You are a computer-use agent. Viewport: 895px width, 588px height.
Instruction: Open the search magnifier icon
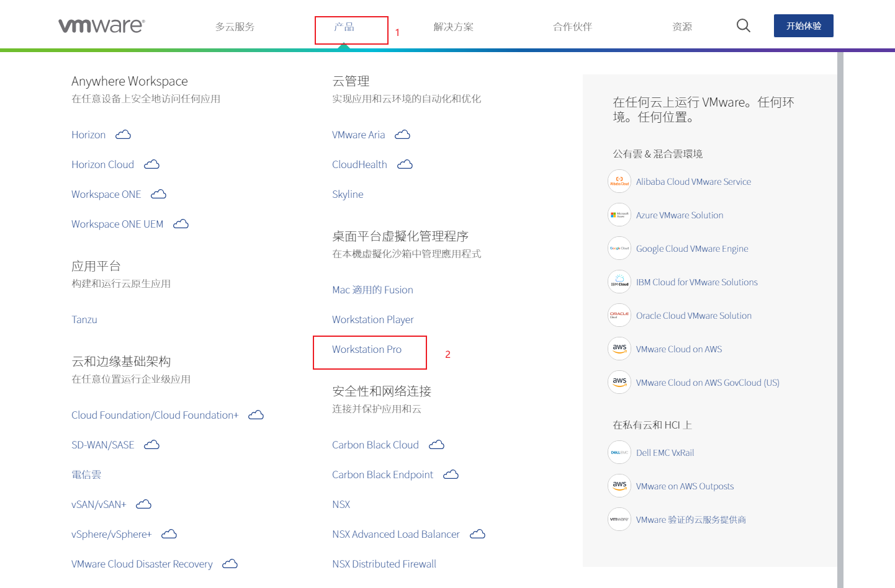click(744, 25)
